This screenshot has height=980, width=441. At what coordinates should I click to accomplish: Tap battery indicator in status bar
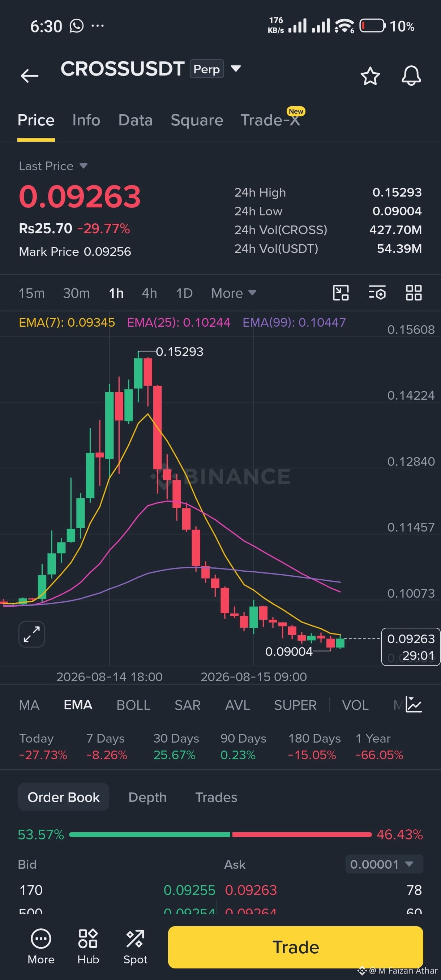(x=372, y=26)
